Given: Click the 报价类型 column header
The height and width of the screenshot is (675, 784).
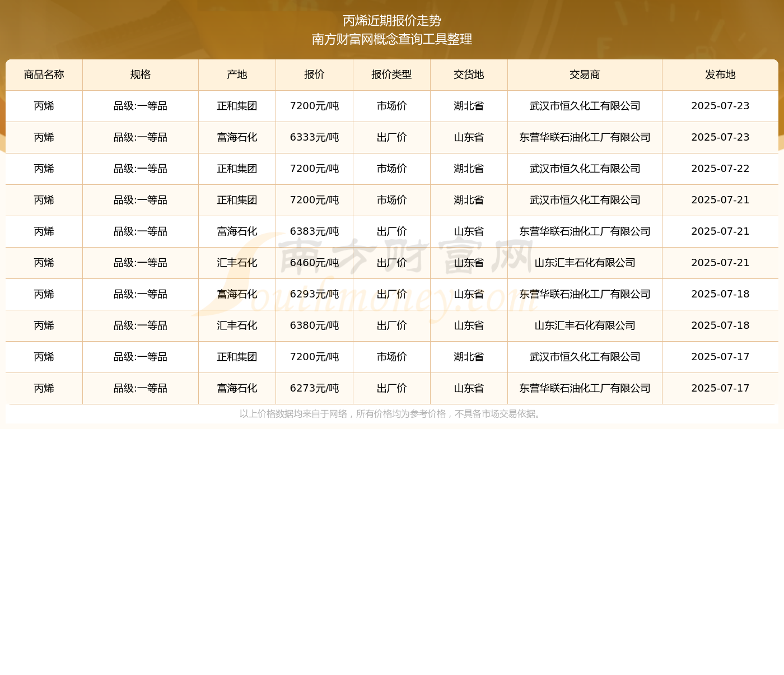Looking at the screenshot, I should coord(391,75).
